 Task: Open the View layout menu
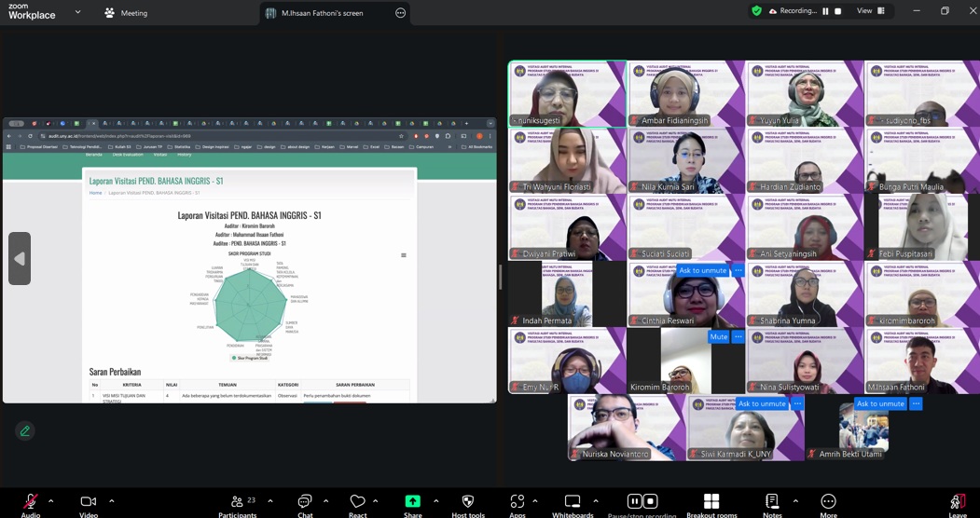coord(871,10)
